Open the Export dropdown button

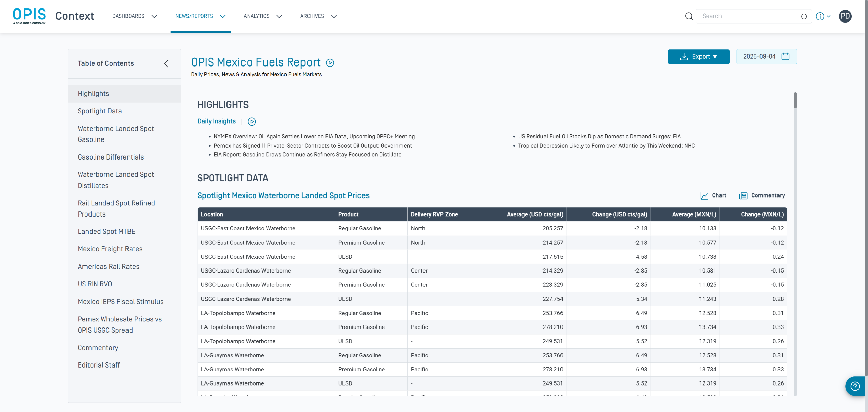point(698,57)
